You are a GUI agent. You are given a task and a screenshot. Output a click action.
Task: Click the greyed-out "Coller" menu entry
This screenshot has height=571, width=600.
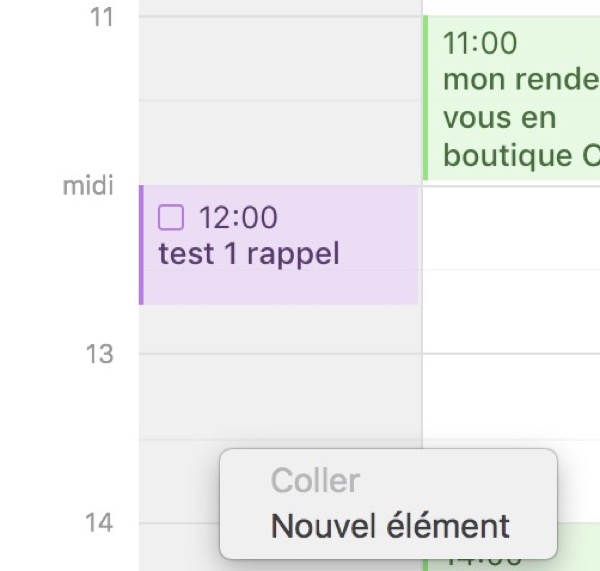(x=315, y=481)
